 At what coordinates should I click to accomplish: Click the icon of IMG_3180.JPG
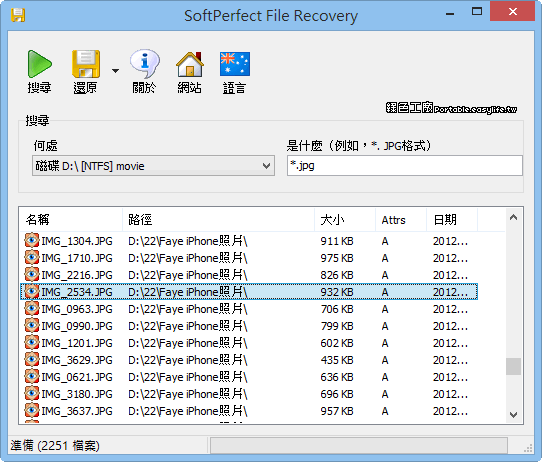point(32,393)
